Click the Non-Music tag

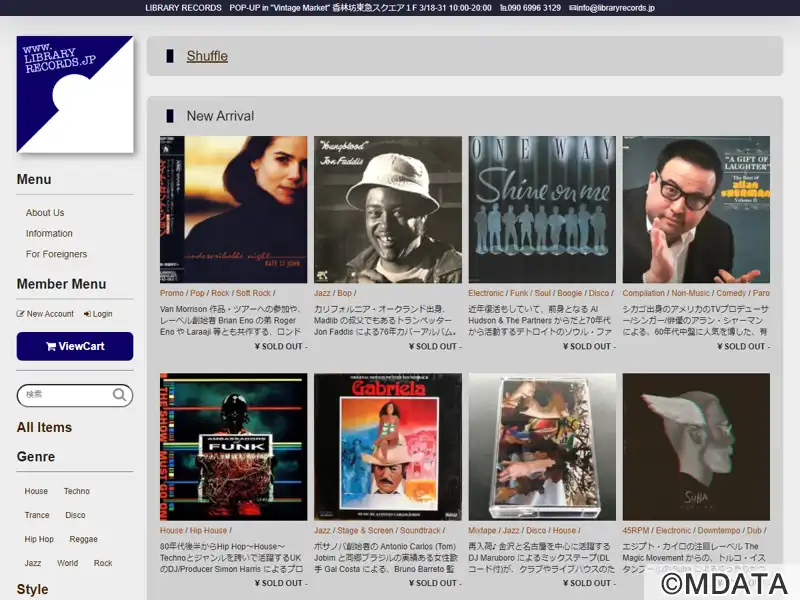point(690,293)
